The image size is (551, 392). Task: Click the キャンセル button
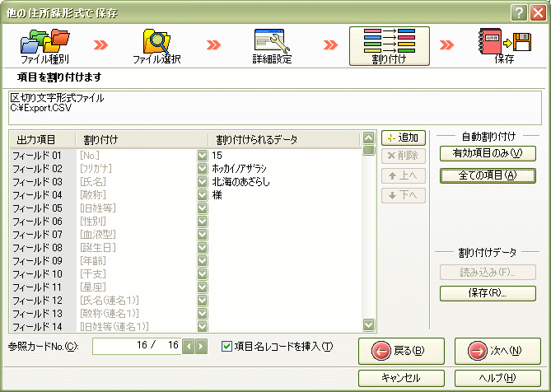click(401, 378)
